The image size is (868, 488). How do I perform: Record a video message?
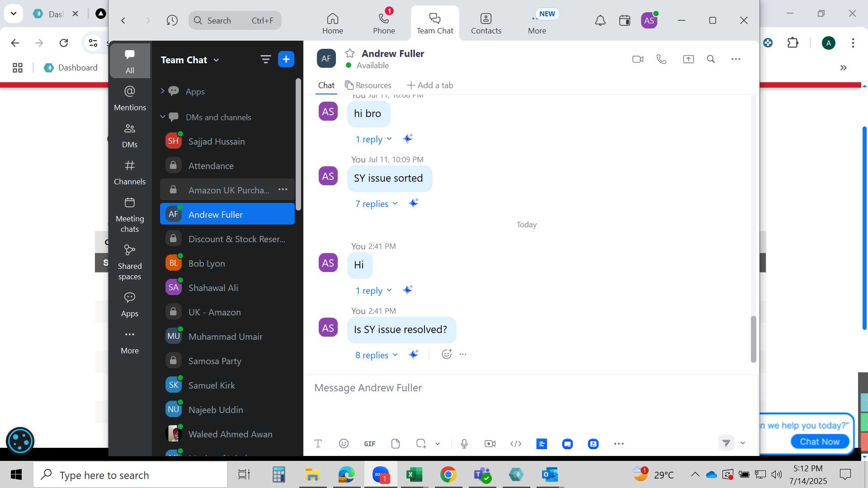point(490,444)
